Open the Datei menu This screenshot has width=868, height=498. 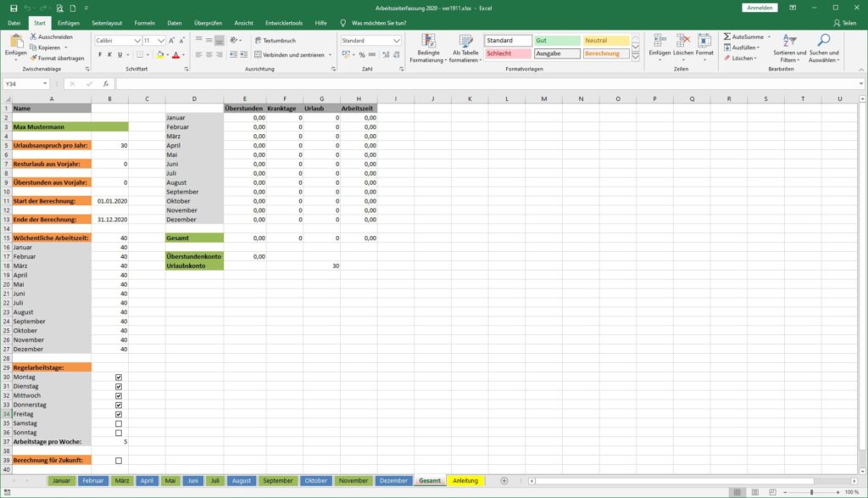14,23
